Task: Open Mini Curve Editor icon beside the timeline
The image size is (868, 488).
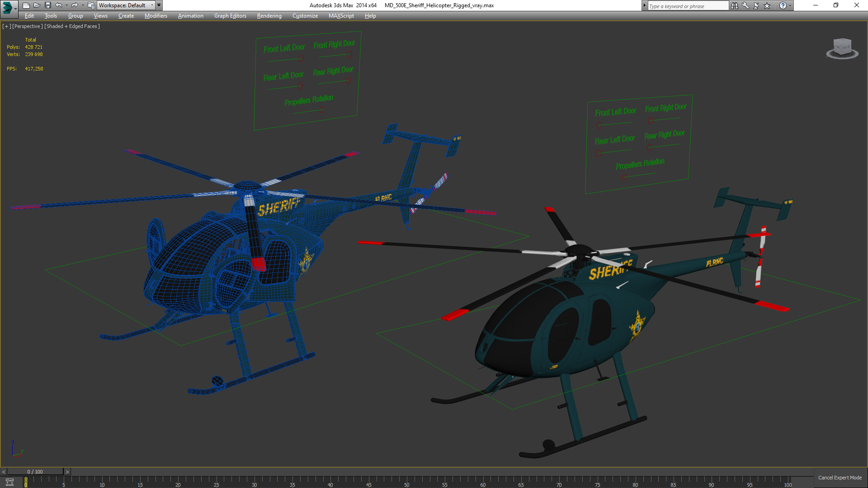Action: [x=9, y=482]
